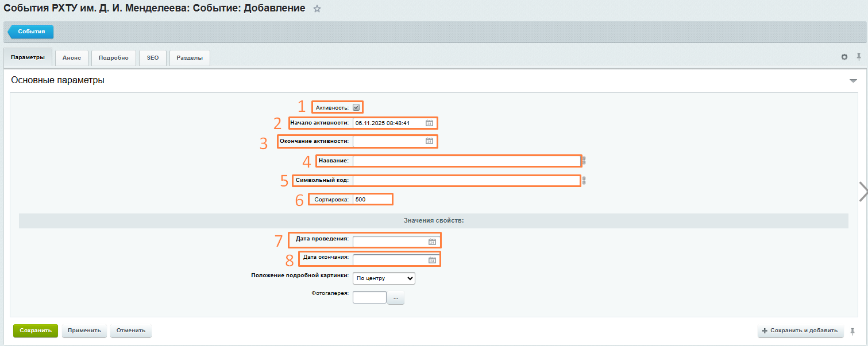Open form settings via the gear icon
Image resolution: width=868 pixels, height=346 pixels.
click(x=844, y=57)
